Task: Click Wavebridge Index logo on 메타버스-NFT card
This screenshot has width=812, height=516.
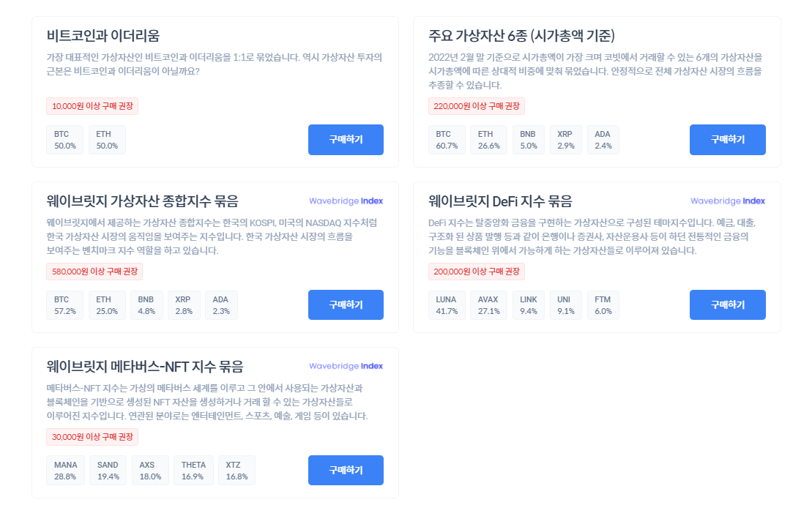Action: (346, 366)
